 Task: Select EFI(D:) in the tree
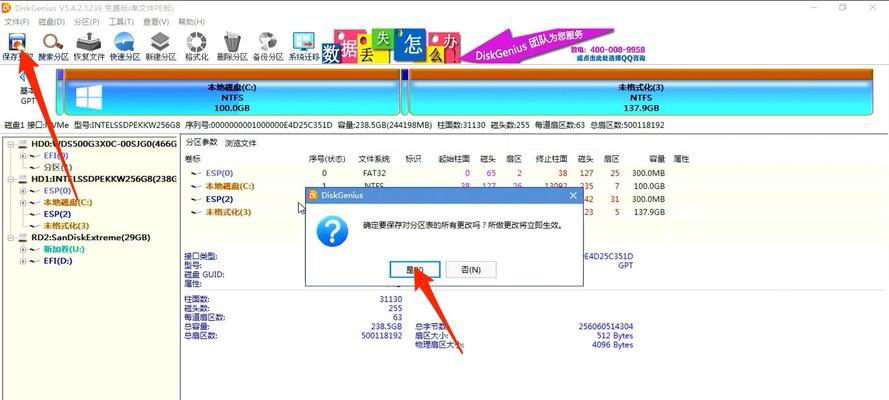(x=58, y=261)
